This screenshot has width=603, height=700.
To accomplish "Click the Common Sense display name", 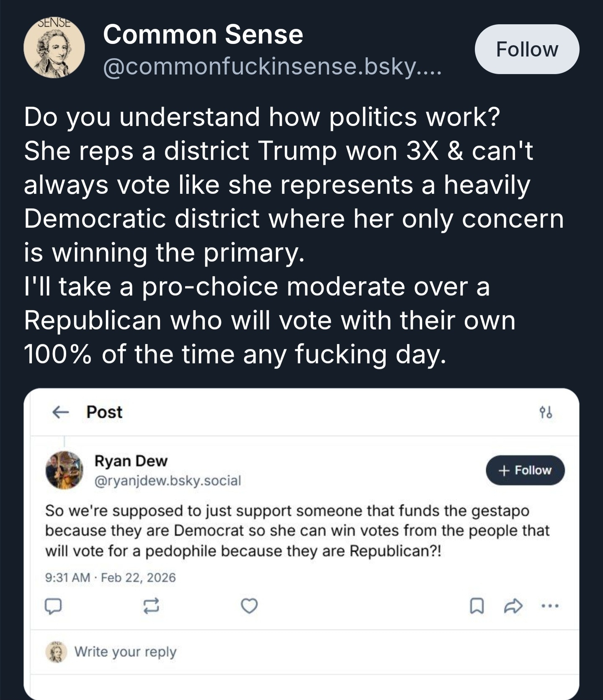I will (x=203, y=34).
